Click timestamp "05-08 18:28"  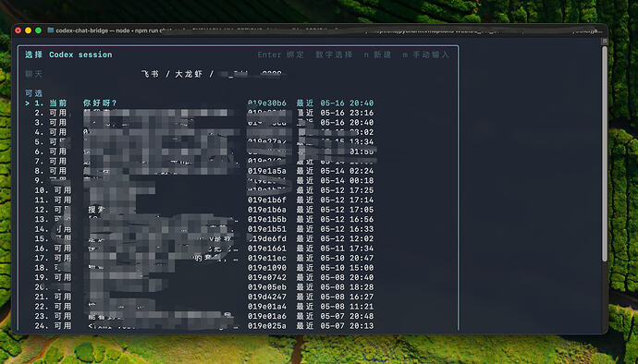(x=347, y=287)
